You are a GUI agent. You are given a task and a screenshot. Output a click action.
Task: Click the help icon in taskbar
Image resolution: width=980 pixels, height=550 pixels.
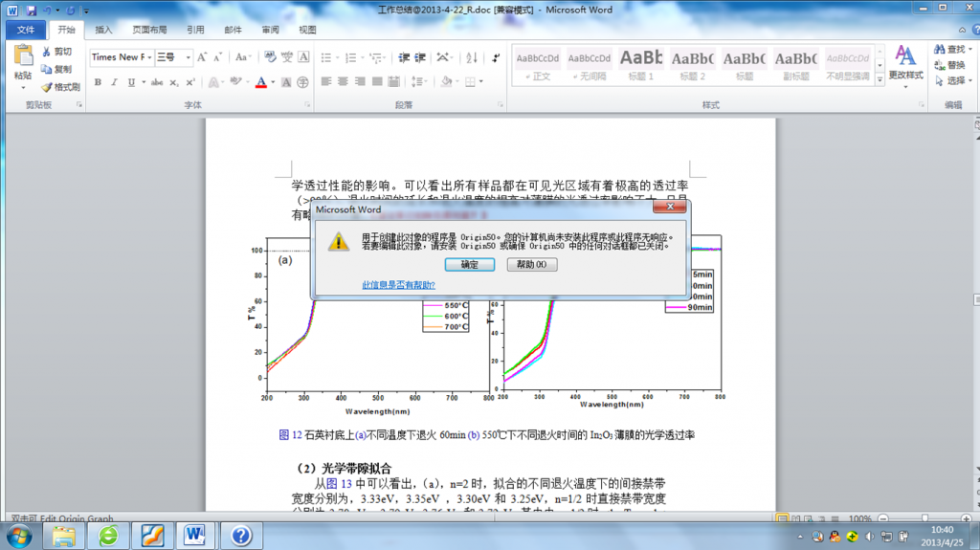tap(240, 537)
